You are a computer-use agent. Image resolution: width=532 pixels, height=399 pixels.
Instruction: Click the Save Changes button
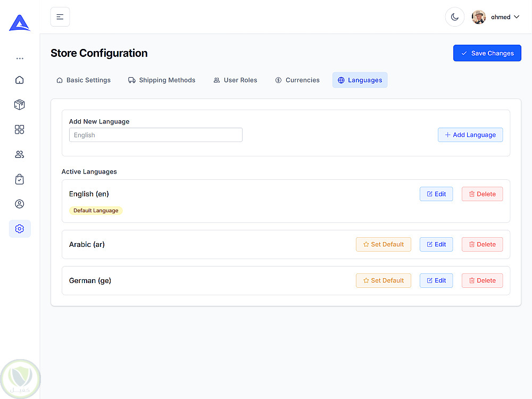tap(487, 53)
